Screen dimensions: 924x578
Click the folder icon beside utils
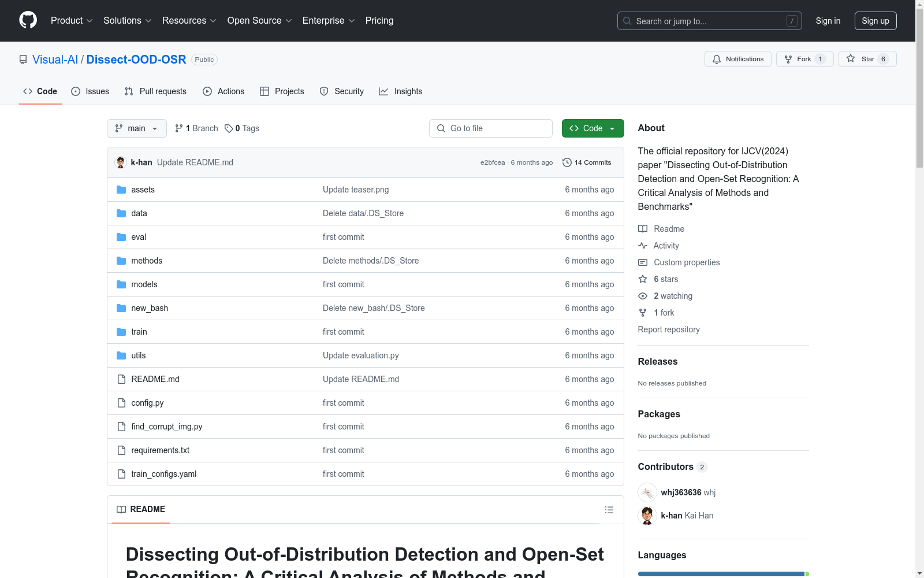click(121, 355)
